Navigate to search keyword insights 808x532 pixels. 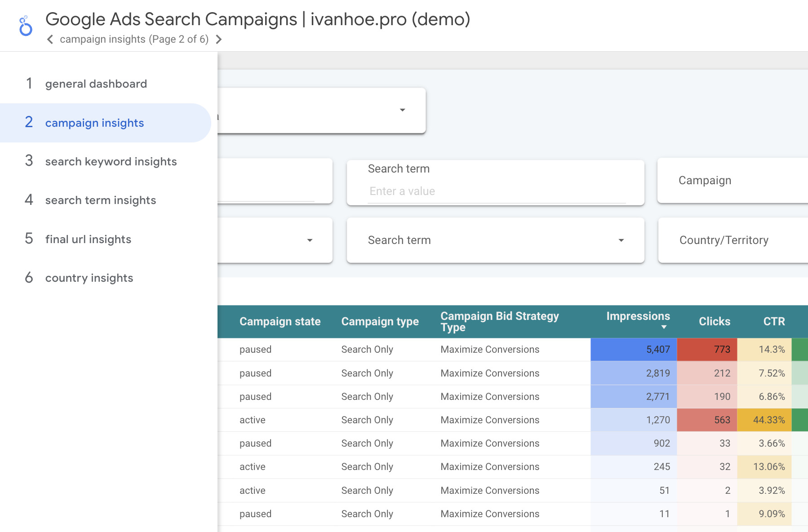[x=111, y=162]
